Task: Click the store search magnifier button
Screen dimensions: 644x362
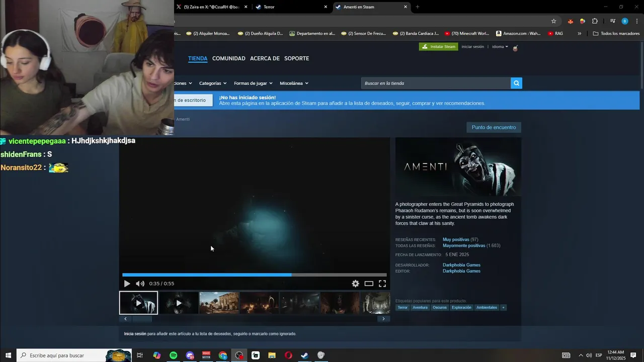Action: (x=516, y=83)
